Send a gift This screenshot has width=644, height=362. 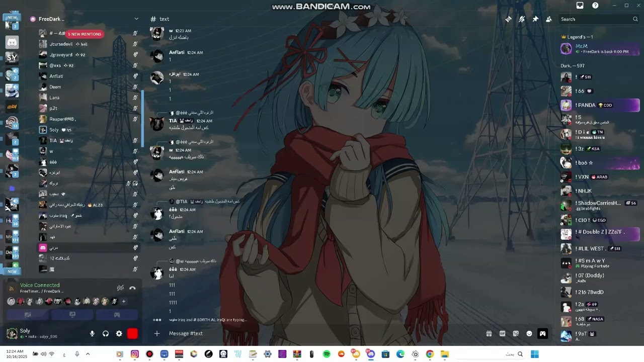coord(489,333)
